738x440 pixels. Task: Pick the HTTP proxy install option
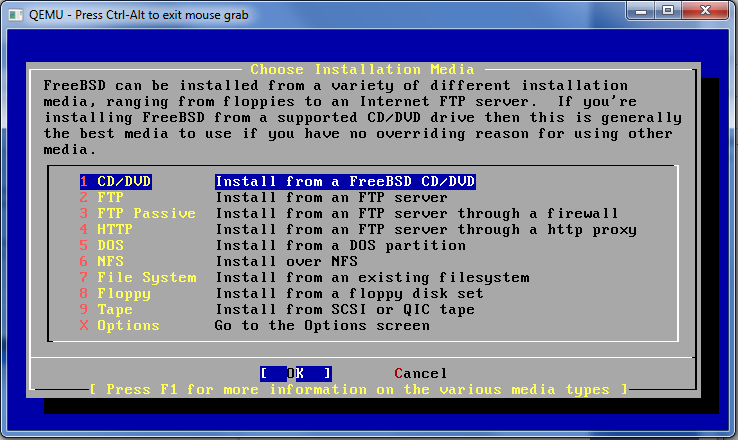(x=106, y=230)
